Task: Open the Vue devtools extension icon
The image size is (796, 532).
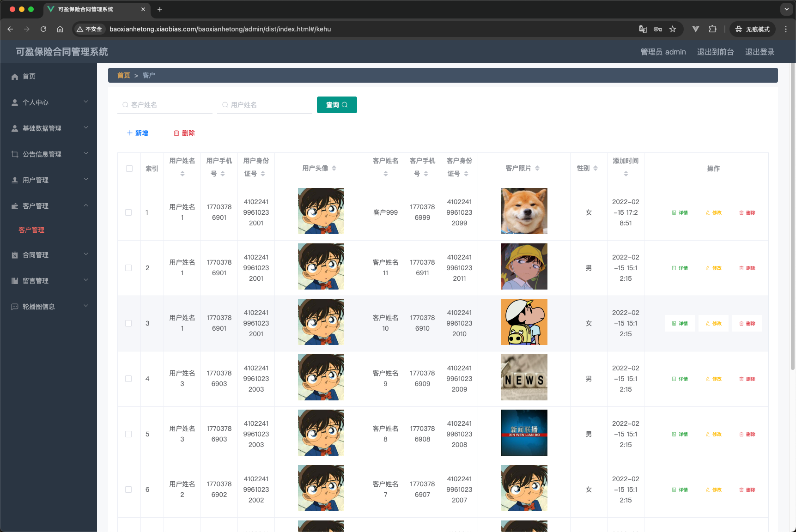Action: [x=696, y=29]
